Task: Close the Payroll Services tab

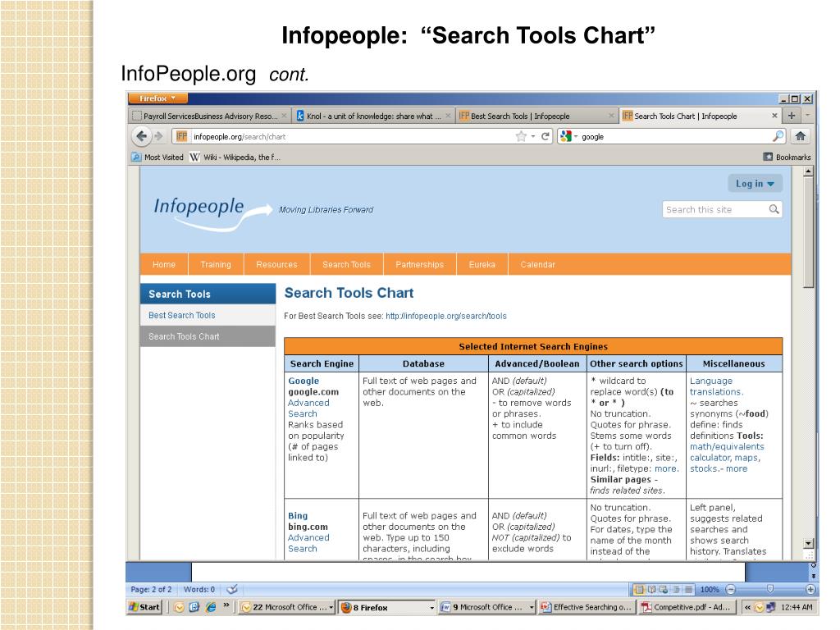Action: [x=285, y=116]
